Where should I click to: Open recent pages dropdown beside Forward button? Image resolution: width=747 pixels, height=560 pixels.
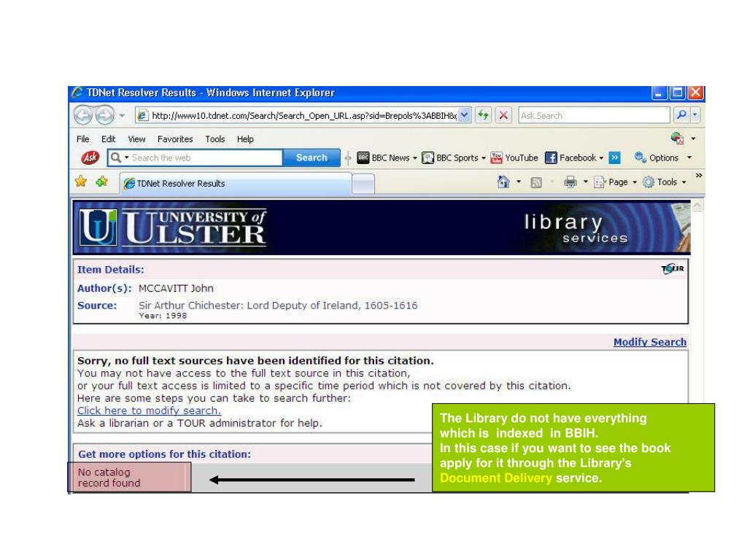click(122, 115)
